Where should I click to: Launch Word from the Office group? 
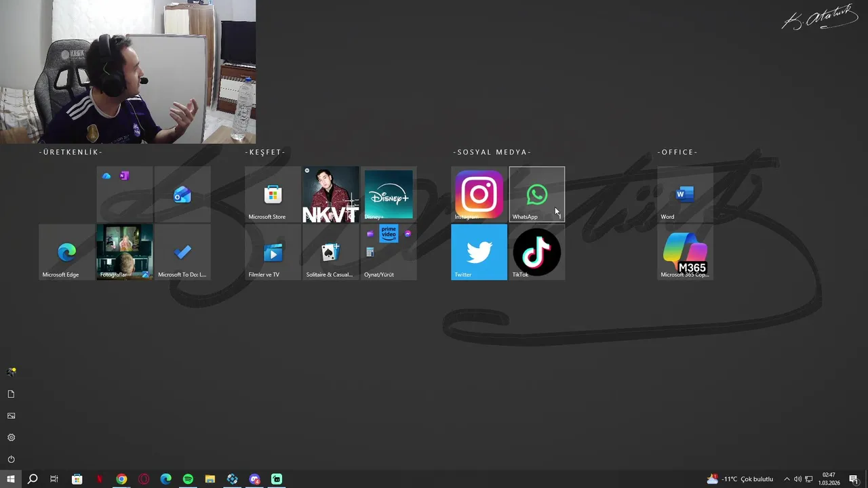pos(685,195)
